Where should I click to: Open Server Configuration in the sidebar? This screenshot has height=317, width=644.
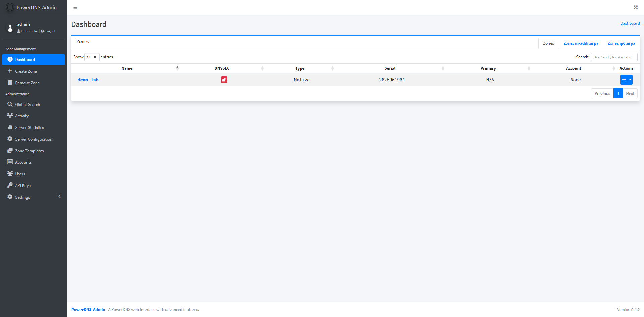tap(34, 139)
